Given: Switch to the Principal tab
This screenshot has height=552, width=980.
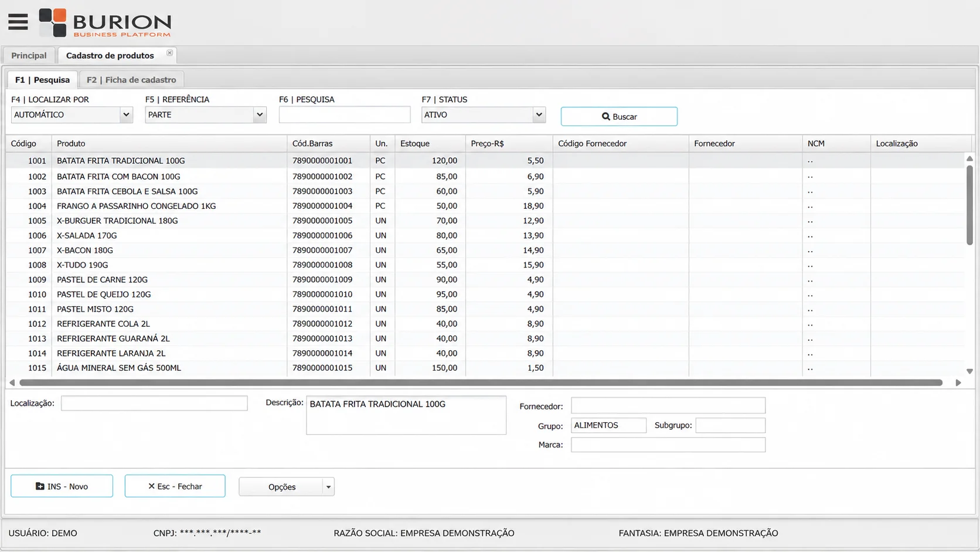Looking at the screenshot, I should (29, 56).
